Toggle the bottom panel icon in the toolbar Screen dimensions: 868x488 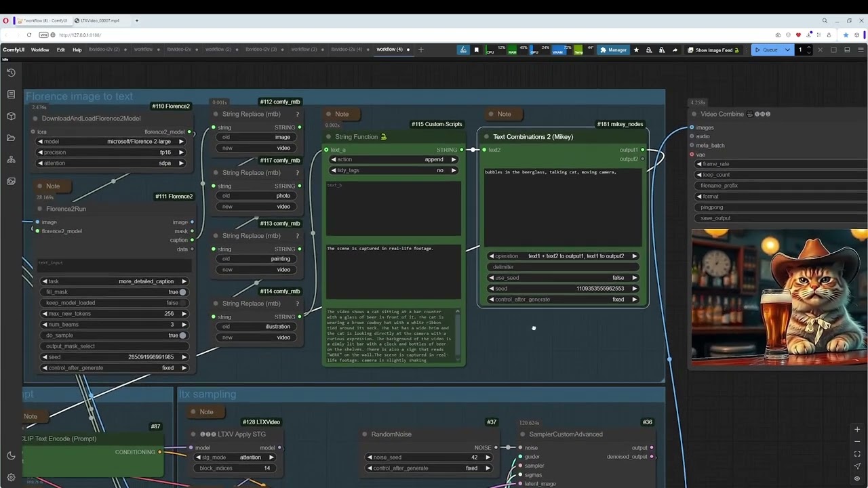847,49
